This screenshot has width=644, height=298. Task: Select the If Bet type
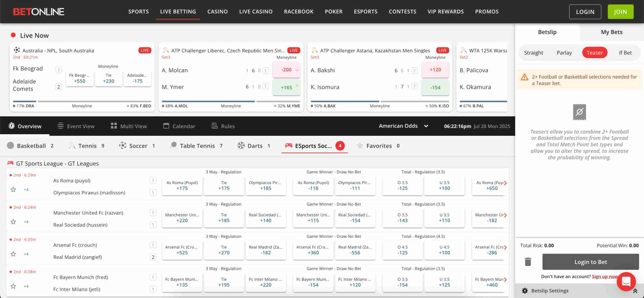[x=625, y=53]
